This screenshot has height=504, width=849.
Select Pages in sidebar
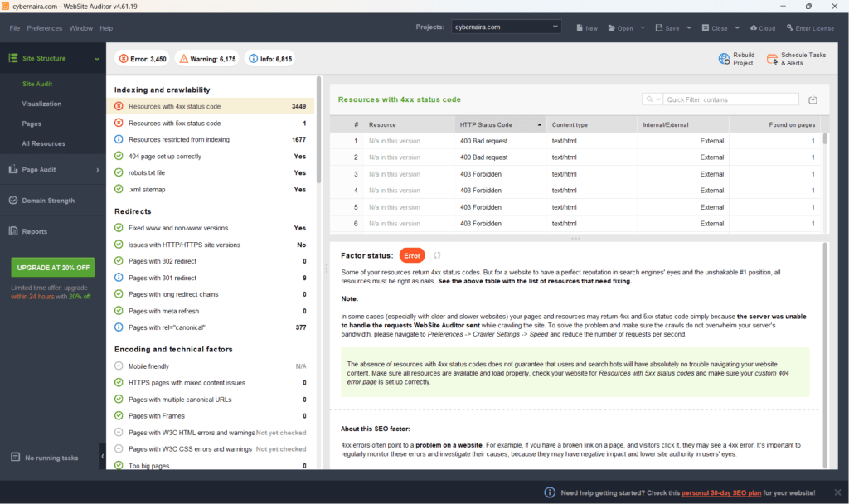point(32,124)
